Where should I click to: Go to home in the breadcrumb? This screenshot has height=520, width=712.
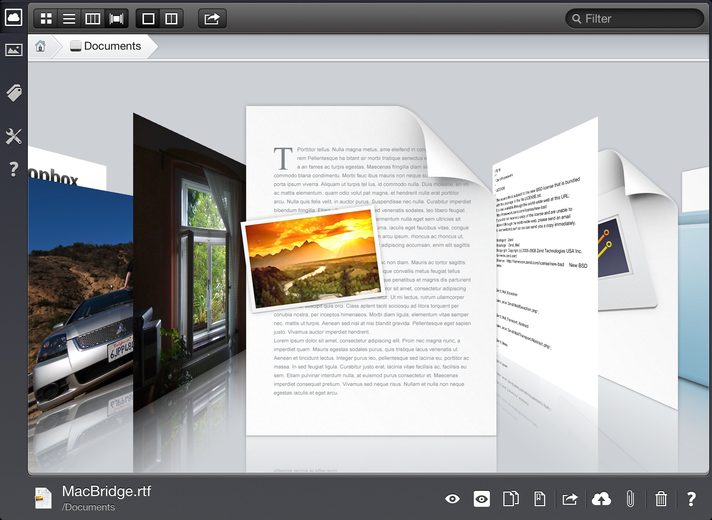[x=40, y=46]
